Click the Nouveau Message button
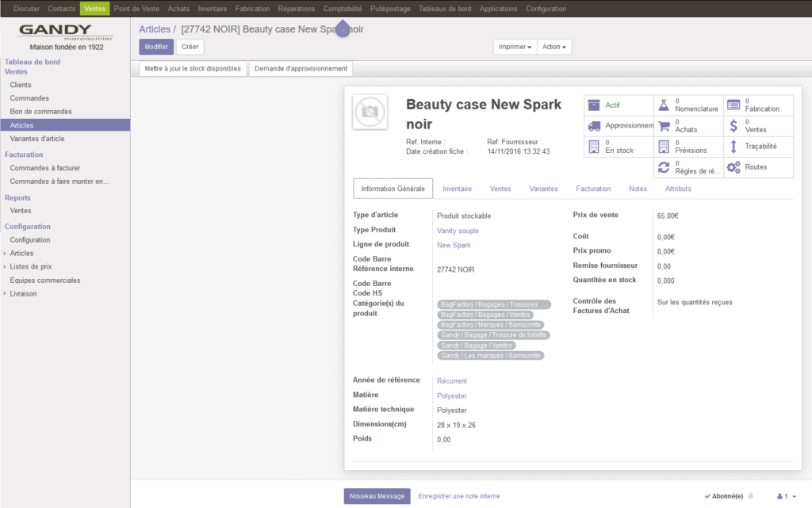This screenshot has height=508, width=812. point(377,496)
